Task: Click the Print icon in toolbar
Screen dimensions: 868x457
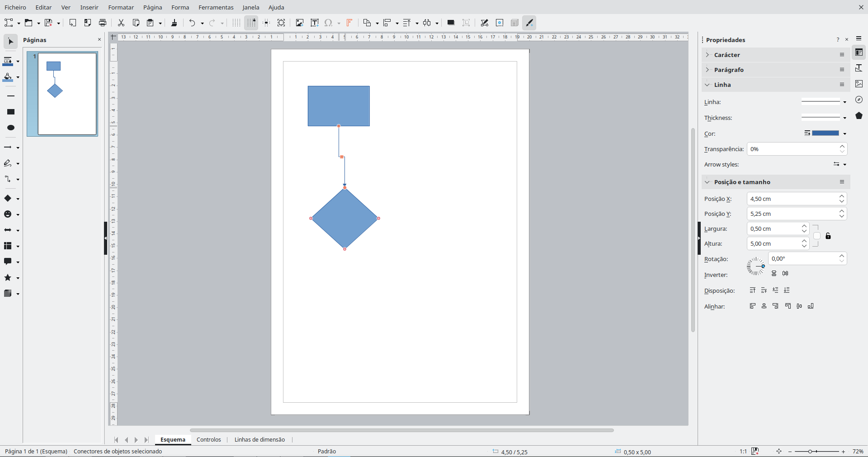Action: point(103,23)
